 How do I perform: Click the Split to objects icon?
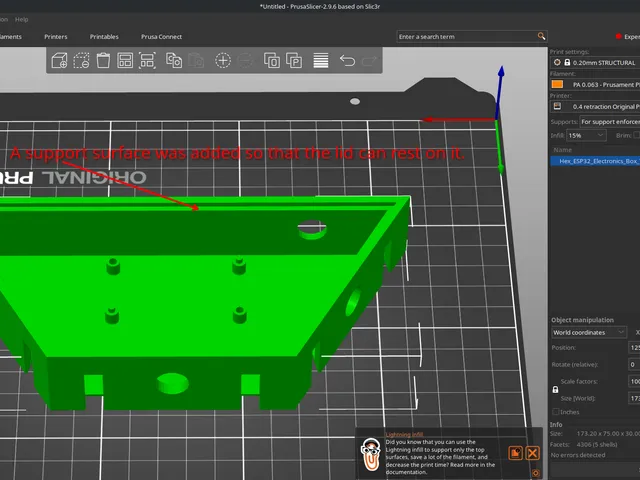click(272, 60)
